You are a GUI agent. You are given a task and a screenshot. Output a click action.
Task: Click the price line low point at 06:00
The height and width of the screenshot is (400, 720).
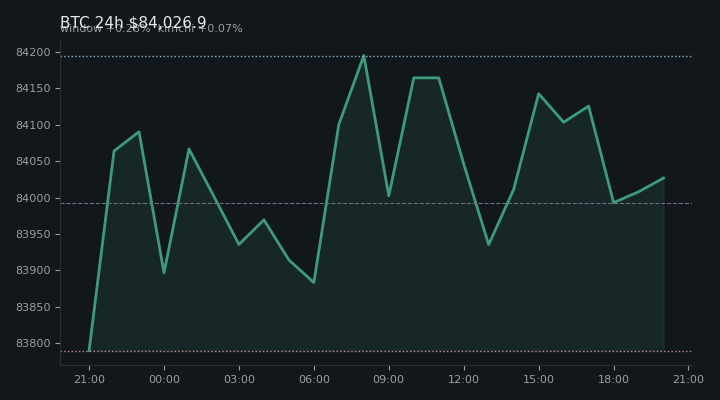(x=314, y=282)
